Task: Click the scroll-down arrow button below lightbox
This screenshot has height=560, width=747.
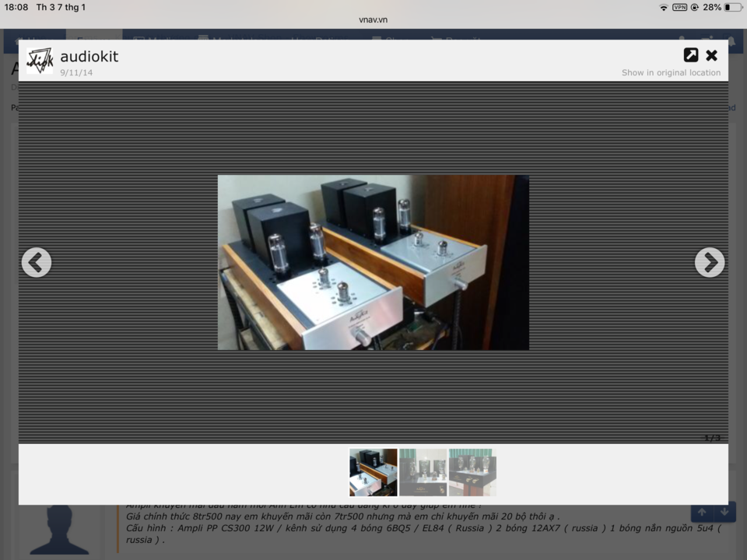Action: [724, 513]
